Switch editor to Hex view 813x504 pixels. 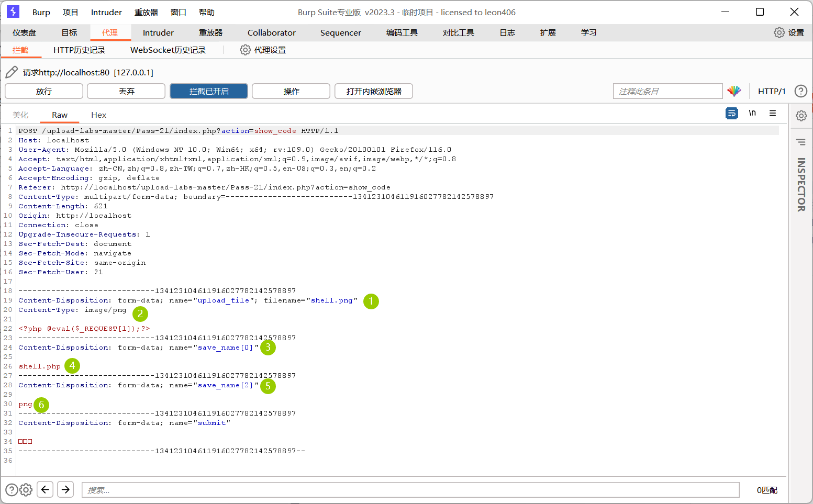(x=98, y=115)
